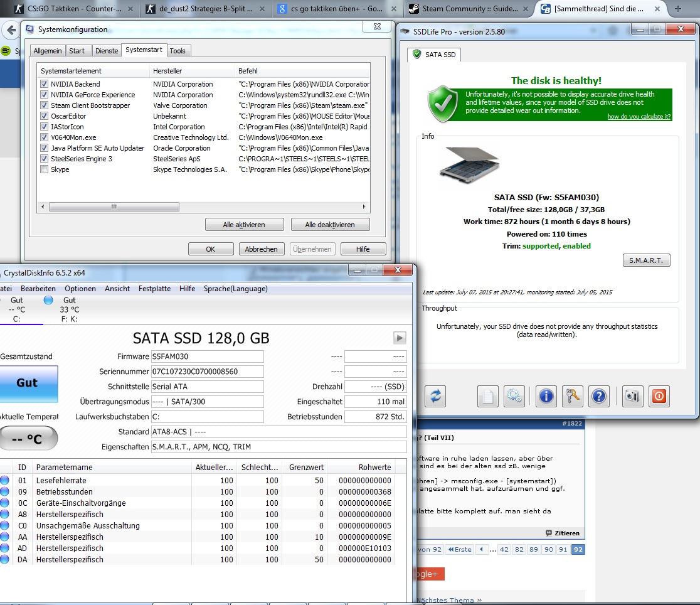Click OK in Systemkonfiguration

tap(211, 249)
